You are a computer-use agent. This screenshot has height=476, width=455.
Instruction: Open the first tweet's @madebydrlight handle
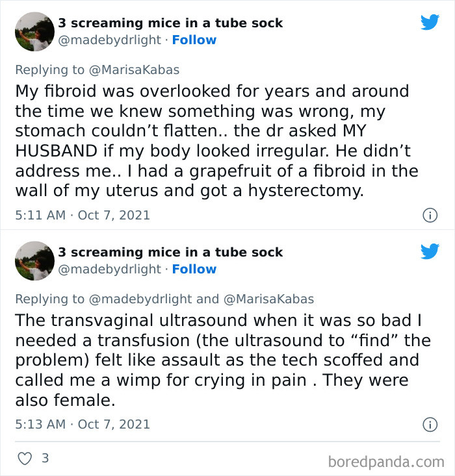(x=109, y=40)
